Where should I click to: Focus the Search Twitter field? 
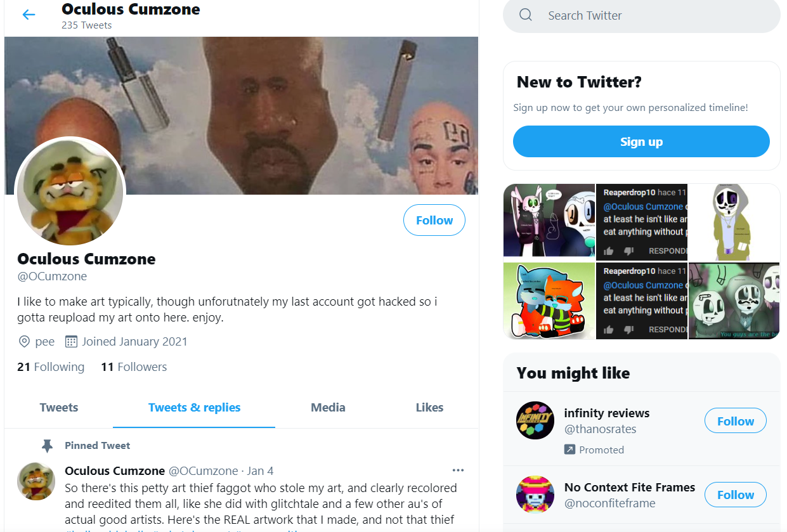click(641, 16)
